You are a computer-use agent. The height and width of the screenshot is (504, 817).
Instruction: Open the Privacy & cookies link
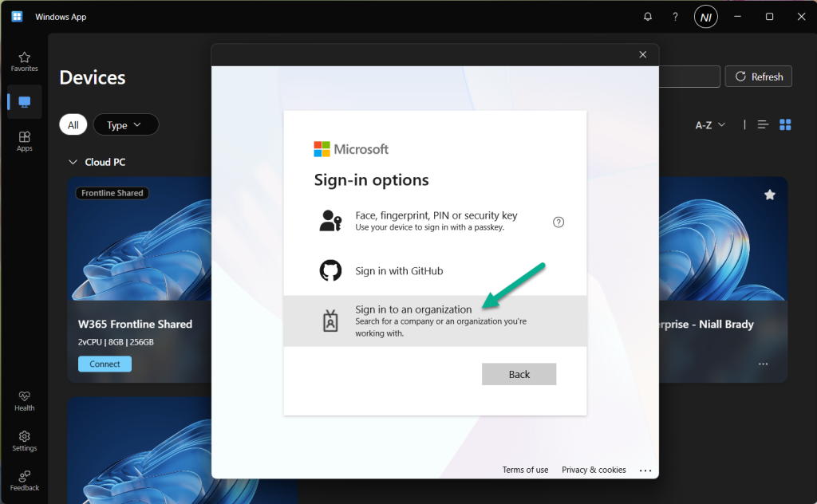(594, 470)
